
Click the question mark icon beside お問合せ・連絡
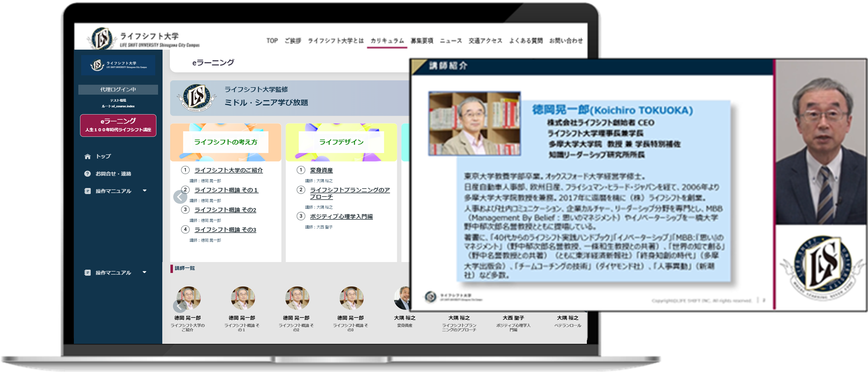click(87, 173)
